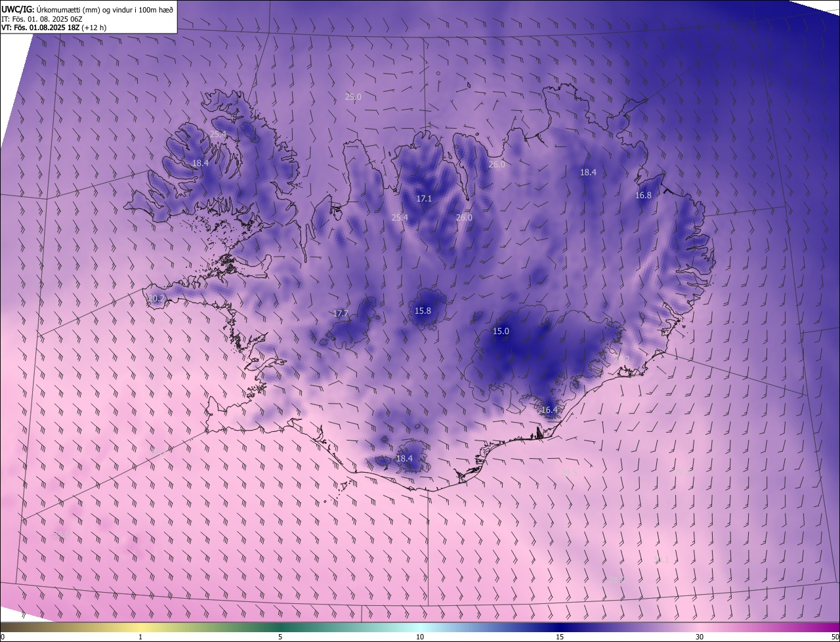Select the 18.4 value in the Westfjords
Image resolution: width=840 pixels, height=642 pixels.
coord(200,163)
